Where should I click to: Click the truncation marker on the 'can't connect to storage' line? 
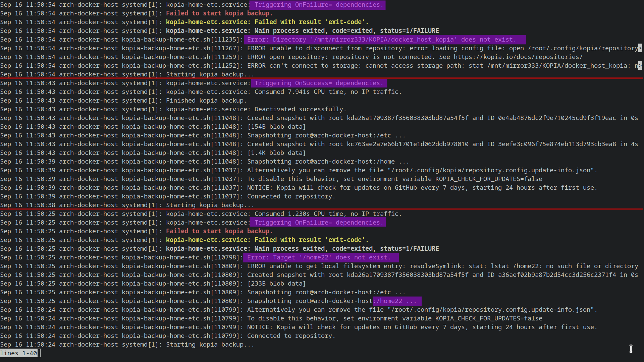click(x=640, y=66)
